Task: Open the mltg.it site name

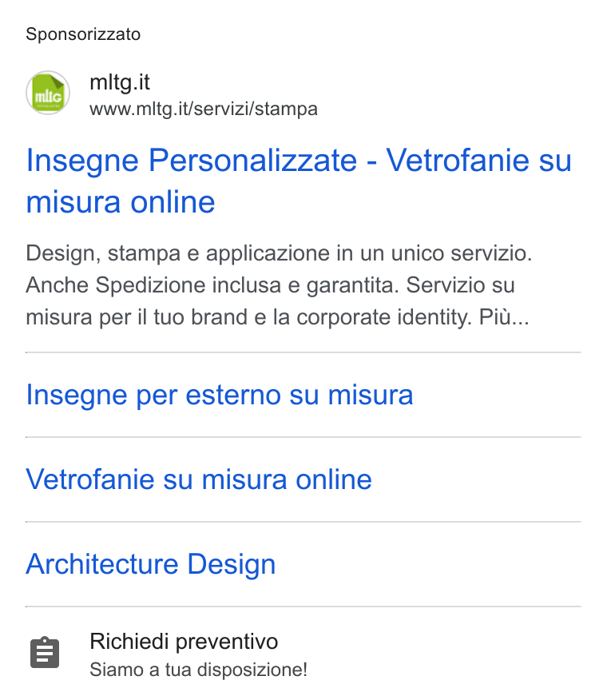Action: [120, 82]
